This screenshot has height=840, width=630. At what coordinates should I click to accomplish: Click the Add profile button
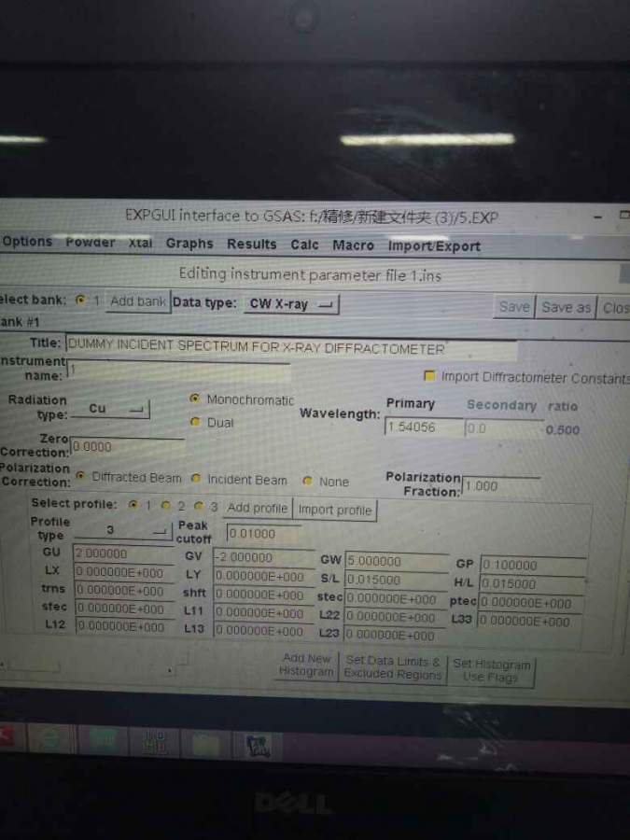(x=258, y=508)
